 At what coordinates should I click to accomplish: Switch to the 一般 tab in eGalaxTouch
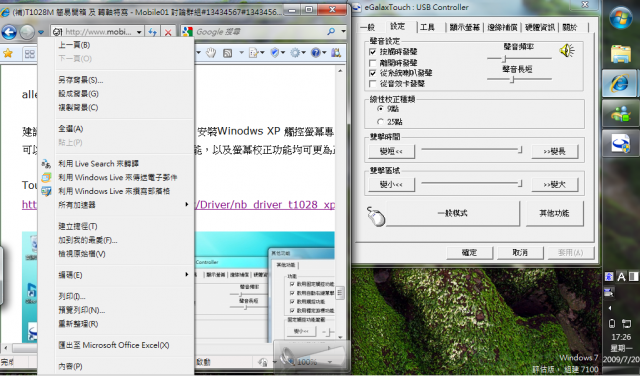(368, 27)
